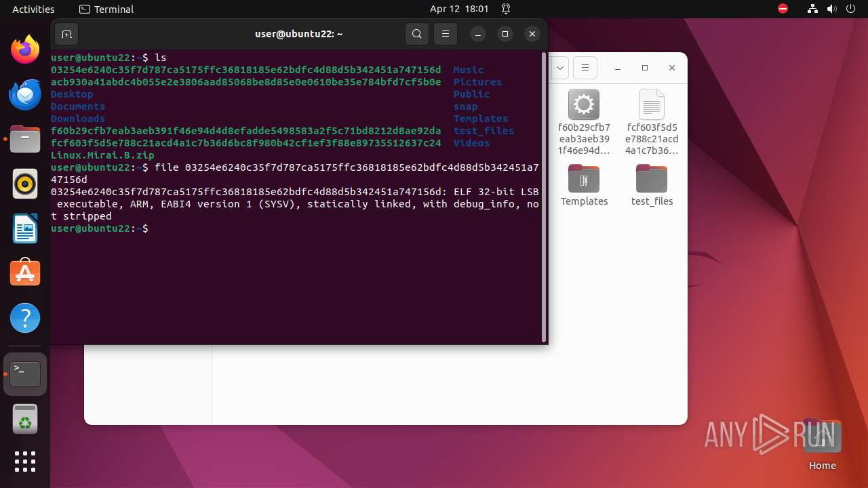Close the Files window
This screenshot has height=488, width=868.
672,68
